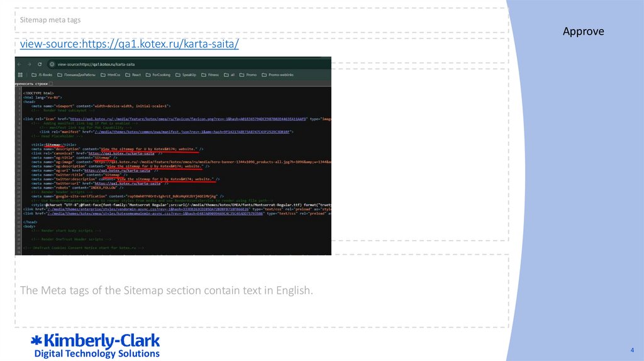Click the site info icon in the address bar

point(52,65)
